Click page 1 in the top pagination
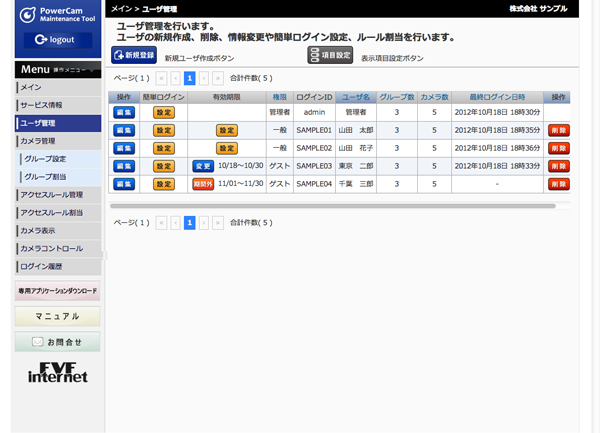Screen dimensions: 600x433 click(189, 77)
